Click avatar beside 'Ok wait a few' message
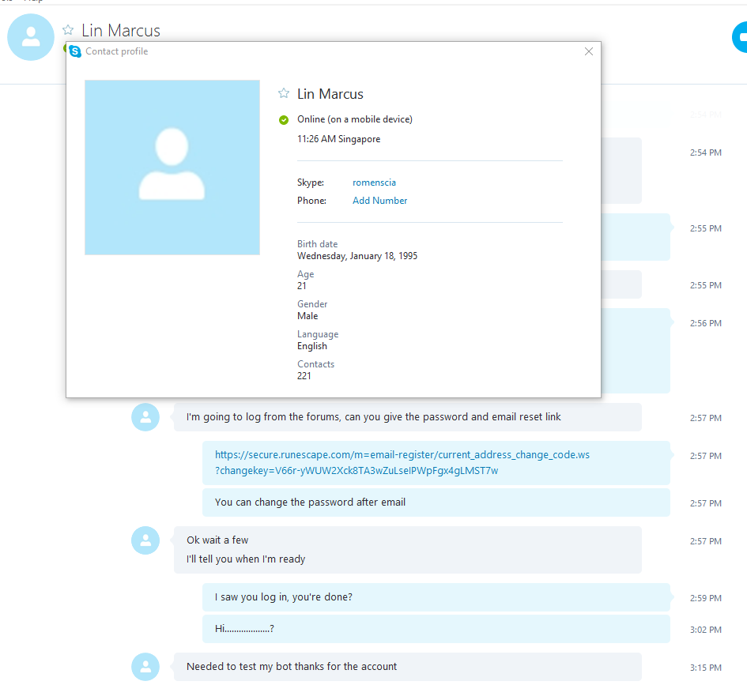747x700 pixels. (145, 540)
